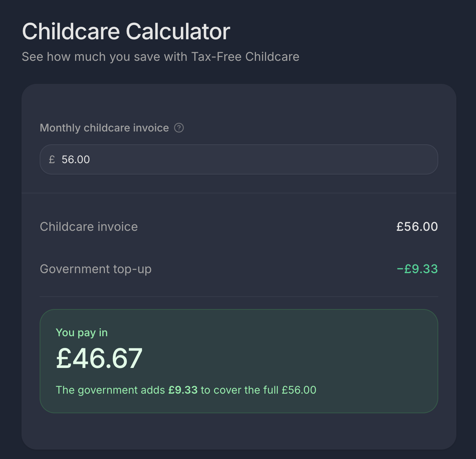Click the green −£9.33 top-up value
The image size is (476, 459).
point(417,269)
